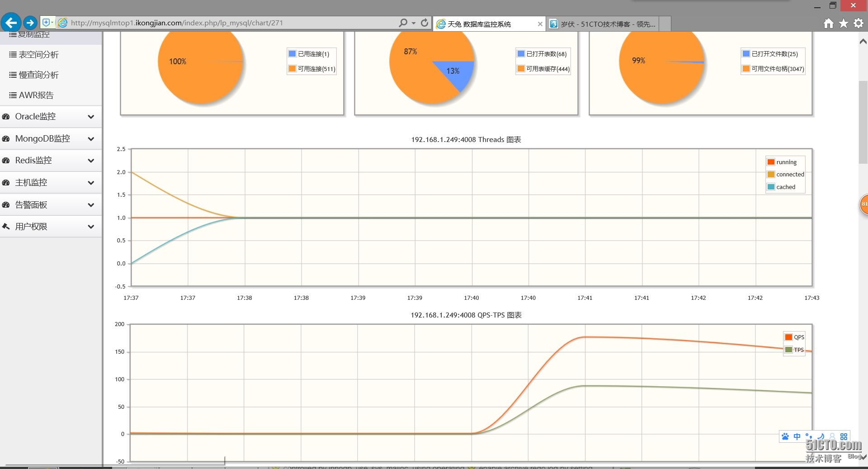Open the address bar search dropdown arrow
Screen dimensions: 868x469
coord(413,23)
